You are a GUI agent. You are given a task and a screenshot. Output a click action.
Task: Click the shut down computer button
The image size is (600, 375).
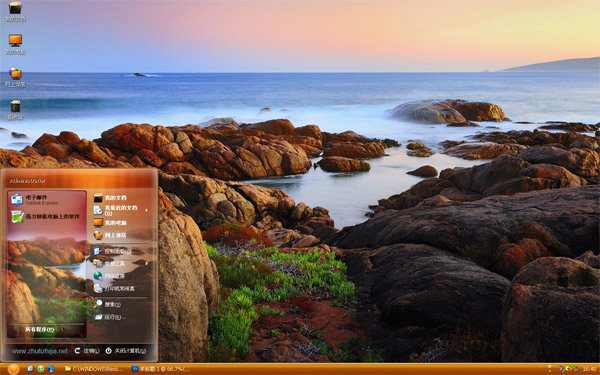(126, 351)
